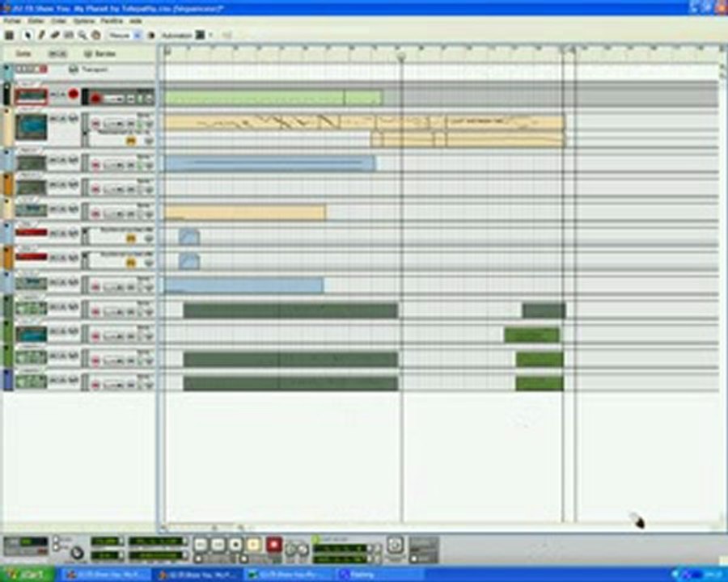Screen dimensions: 728x582
Task: Switch to the first taskbar window button
Action: [x=107, y=575]
